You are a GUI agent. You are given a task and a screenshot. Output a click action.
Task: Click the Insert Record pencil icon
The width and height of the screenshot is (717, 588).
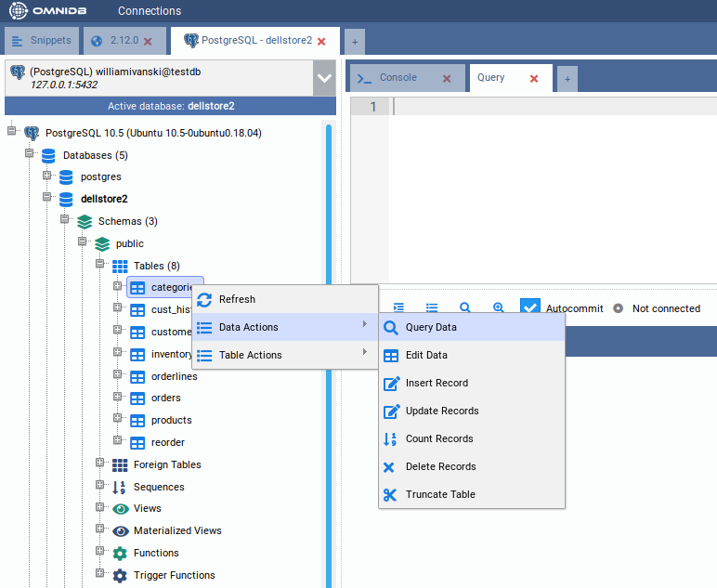[x=391, y=384]
